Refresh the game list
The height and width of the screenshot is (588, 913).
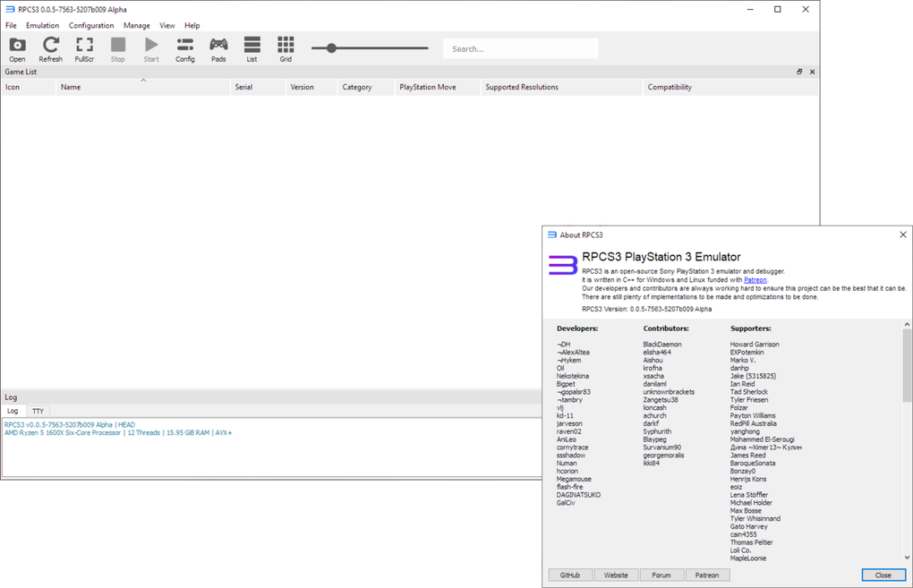[x=51, y=49]
